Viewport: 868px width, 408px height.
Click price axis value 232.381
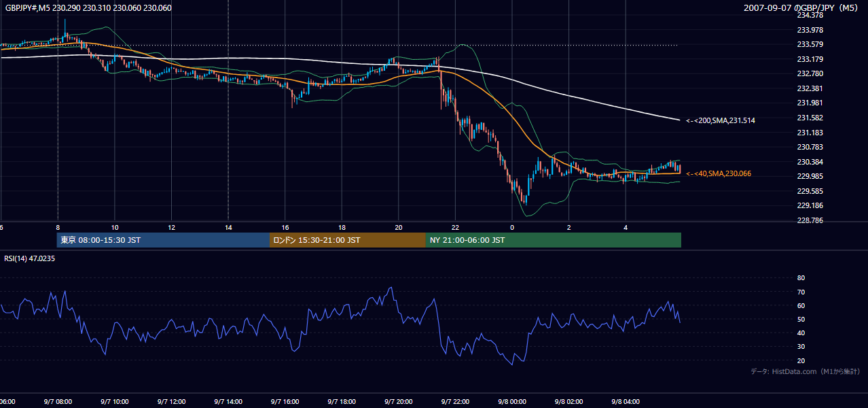pos(809,88)
